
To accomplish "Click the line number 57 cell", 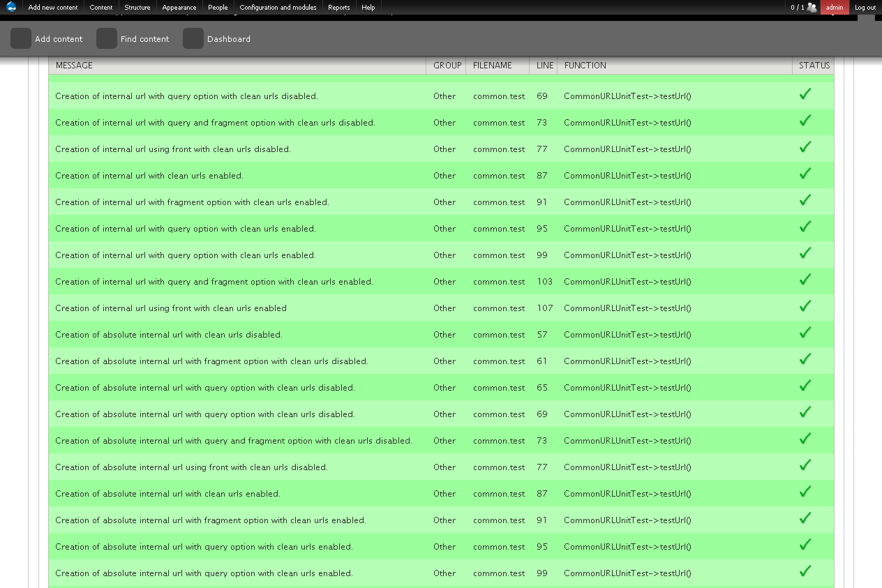I will point(542,335).
